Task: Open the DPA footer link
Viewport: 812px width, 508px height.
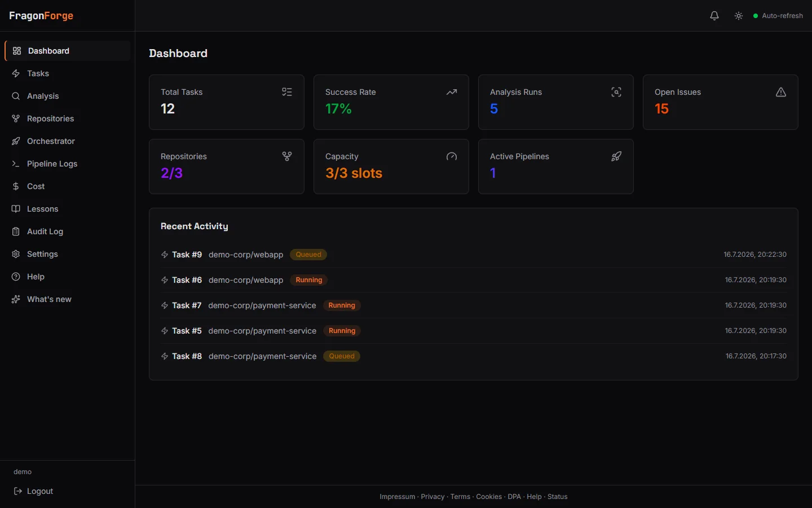Action: click(514, 497)
